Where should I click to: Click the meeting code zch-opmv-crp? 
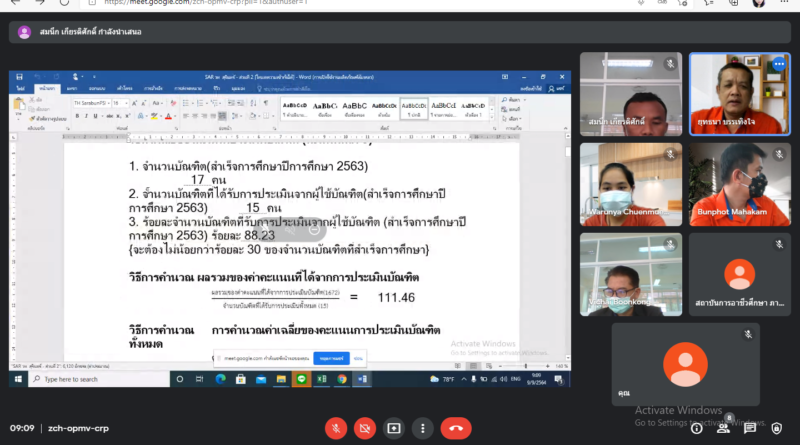[x=78, y=428]
